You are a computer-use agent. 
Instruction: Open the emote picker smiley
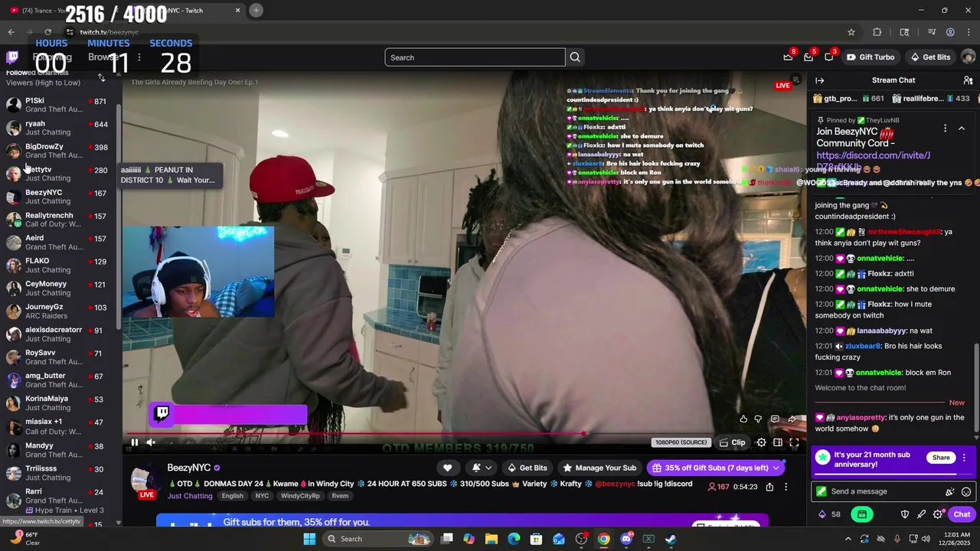pyautogui.click(x=966, y=492)
